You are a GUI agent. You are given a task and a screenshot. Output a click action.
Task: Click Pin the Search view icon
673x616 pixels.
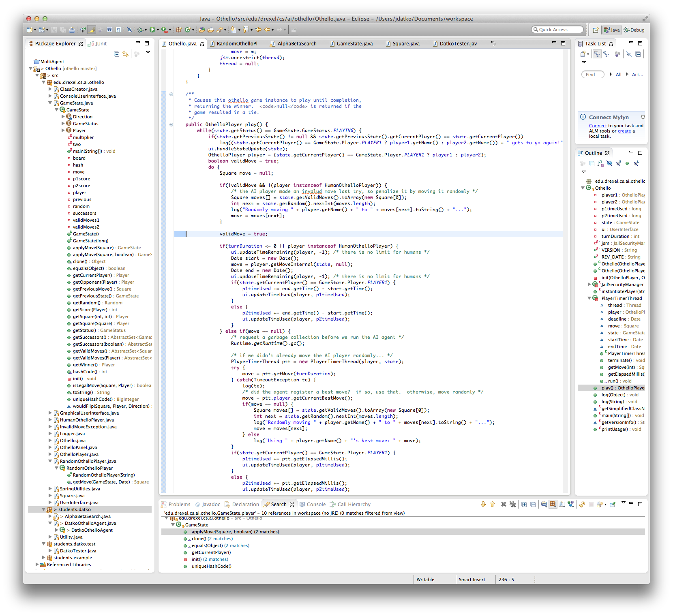[x=613, y=504]
